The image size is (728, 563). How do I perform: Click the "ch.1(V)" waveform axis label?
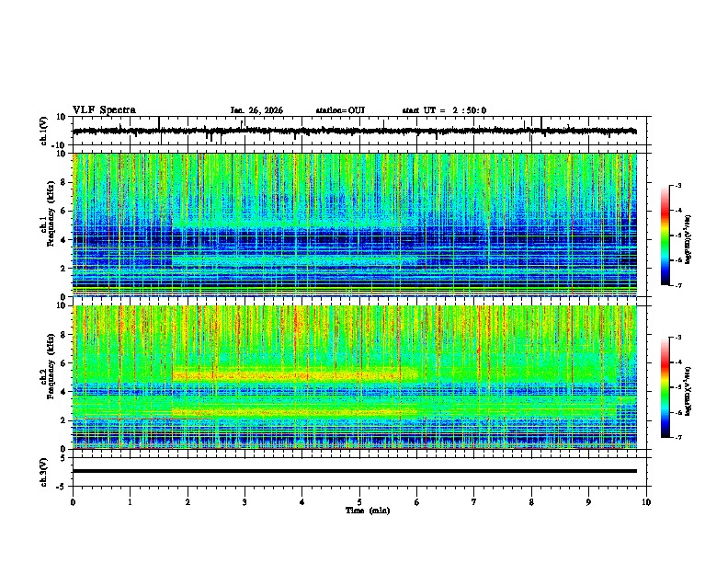[44, 131]
